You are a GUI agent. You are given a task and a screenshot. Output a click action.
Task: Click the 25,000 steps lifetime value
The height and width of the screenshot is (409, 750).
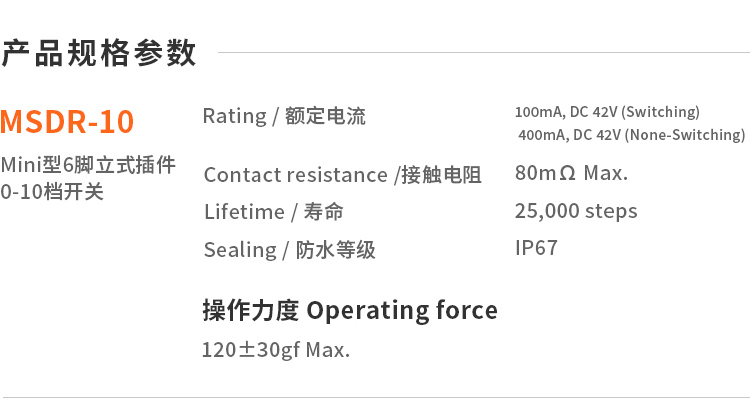575,211
